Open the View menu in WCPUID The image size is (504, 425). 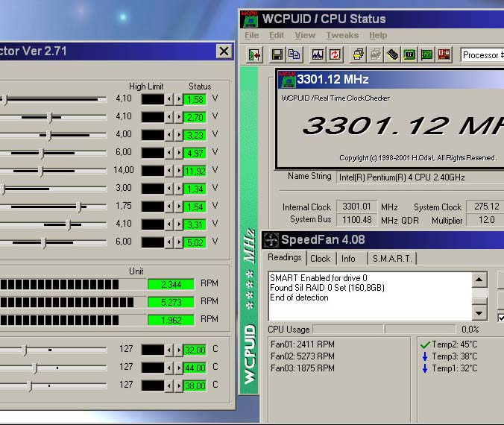tap(305, 35)
